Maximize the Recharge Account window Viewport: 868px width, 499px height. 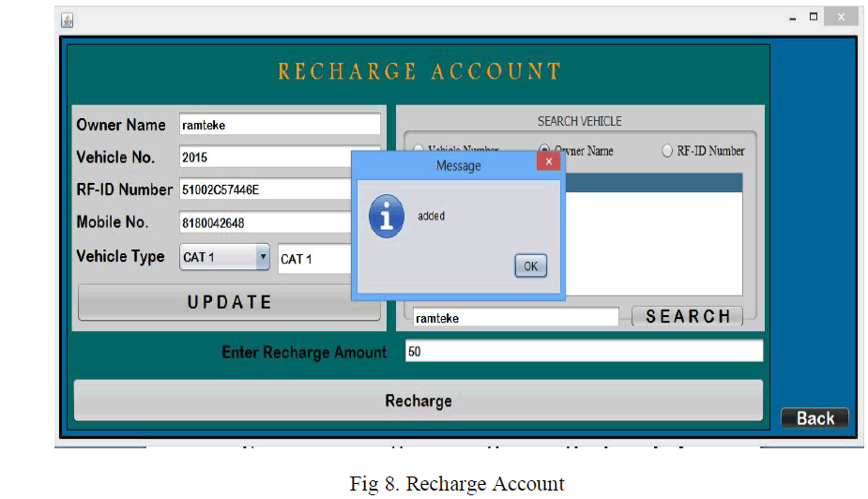[x=813, y=17]
